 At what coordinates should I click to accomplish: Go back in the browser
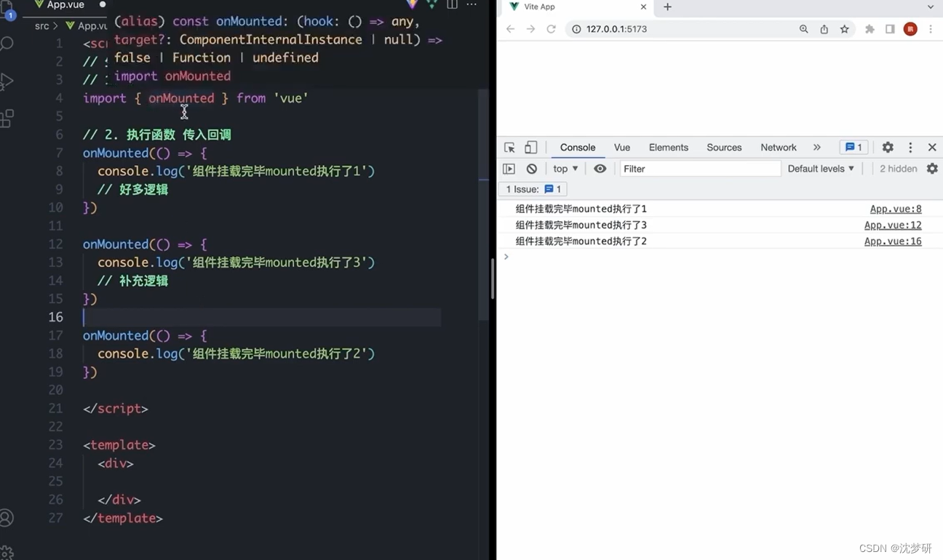[x=510, y=29]
